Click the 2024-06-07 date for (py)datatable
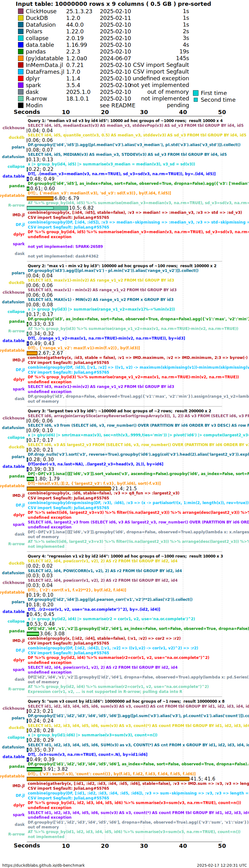The height and width of the screenshot is (868, 249). pyautogui.click(x=115, y=58)
